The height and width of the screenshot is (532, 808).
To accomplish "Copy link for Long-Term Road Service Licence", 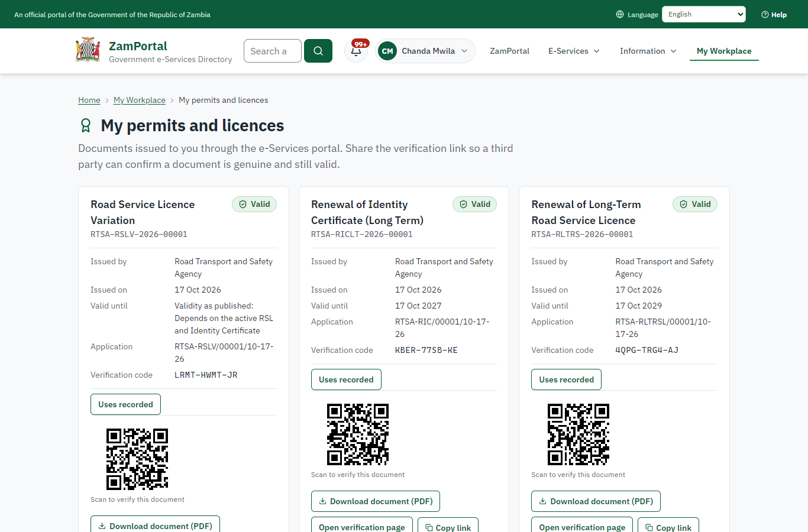I will pyautogui.click(x=668, y=526).
